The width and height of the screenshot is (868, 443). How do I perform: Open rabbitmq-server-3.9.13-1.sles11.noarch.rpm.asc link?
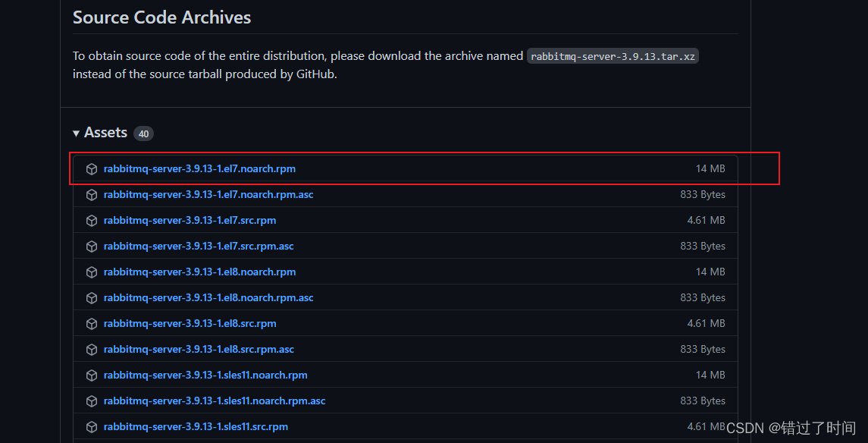tap(215, 401)
